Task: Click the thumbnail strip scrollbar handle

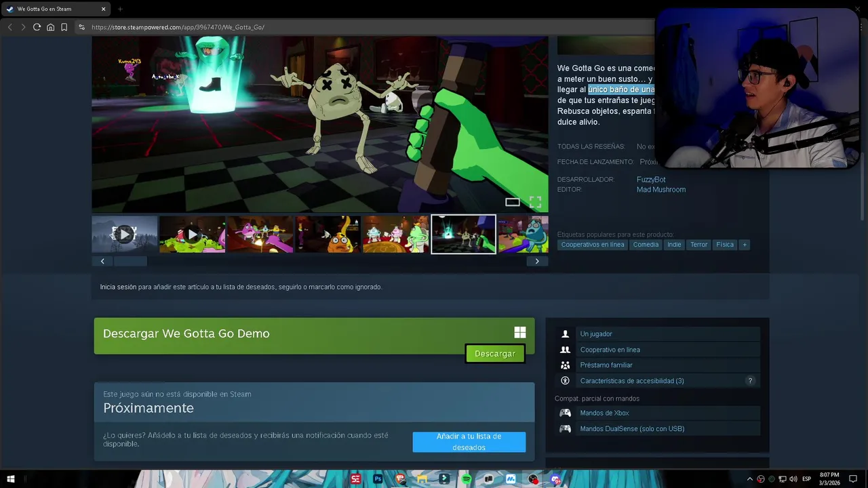Action: (130, 261)
